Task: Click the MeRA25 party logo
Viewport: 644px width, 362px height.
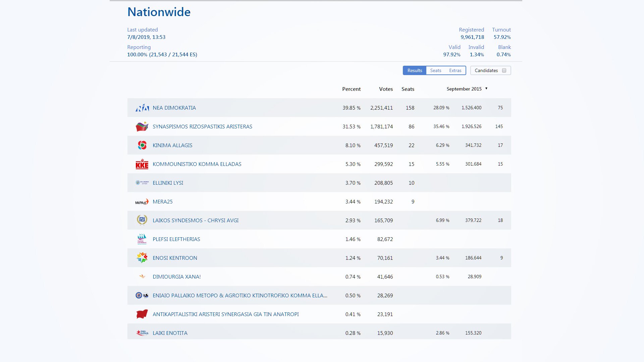Action: click(x=142, y=202)
